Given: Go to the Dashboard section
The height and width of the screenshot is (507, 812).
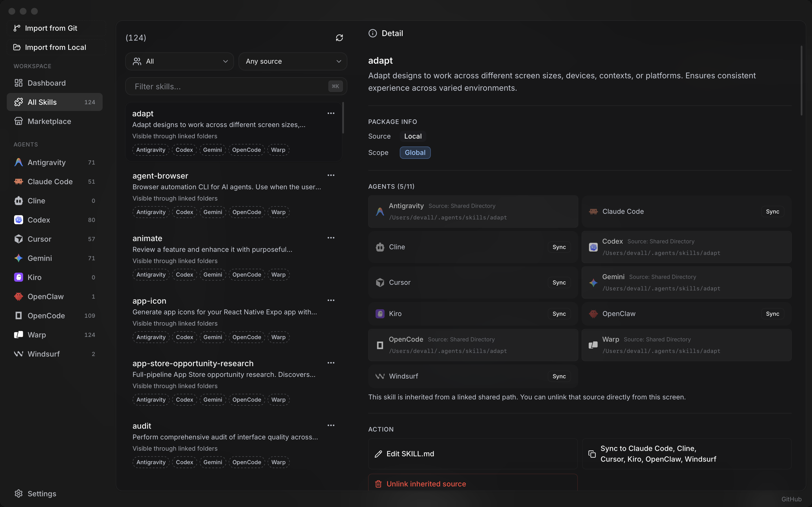Looking at the screenshot, I should 46,83.
